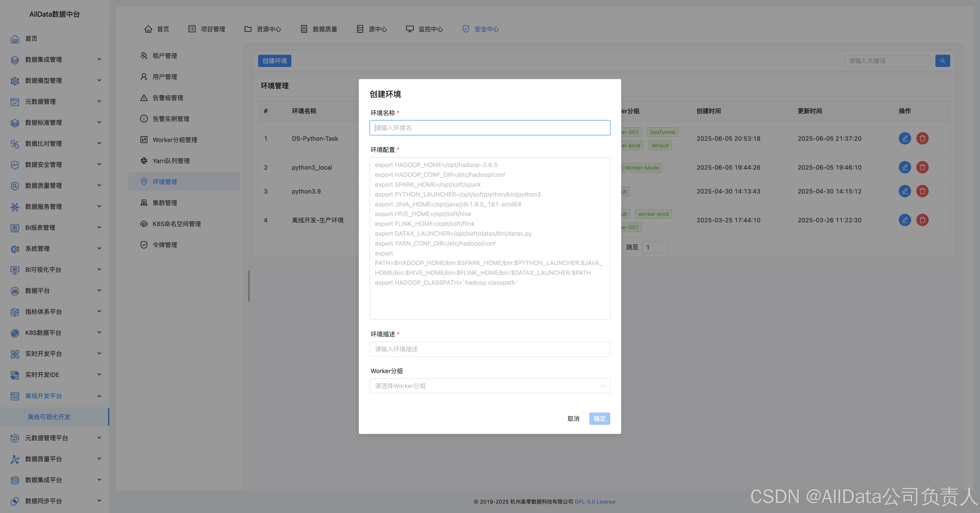Select 告警实例管理 in the submenu
980x513 pixels.
coord(184,119)
